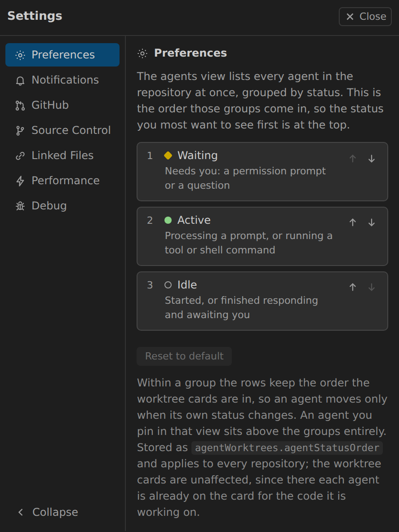Click the Performance lightning bolt icon
Screen dimensions: 399x532
(x=20, y=181)
